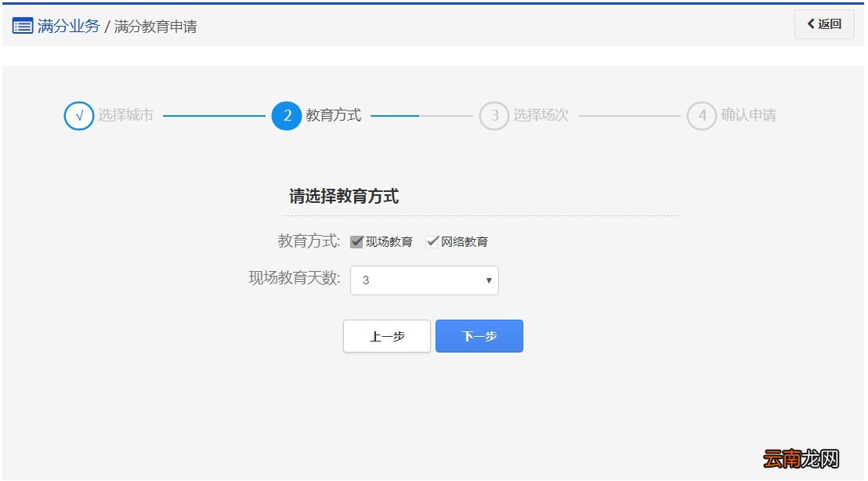The image size is (868, 481).
Task: Click the 确认申请 step label
Action: coord(748,115)
